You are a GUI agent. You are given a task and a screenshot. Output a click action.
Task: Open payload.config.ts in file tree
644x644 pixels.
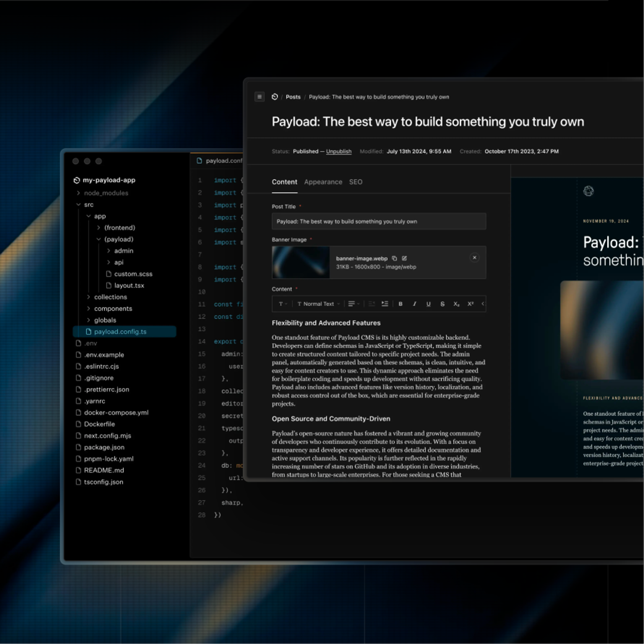coord(124,332)
